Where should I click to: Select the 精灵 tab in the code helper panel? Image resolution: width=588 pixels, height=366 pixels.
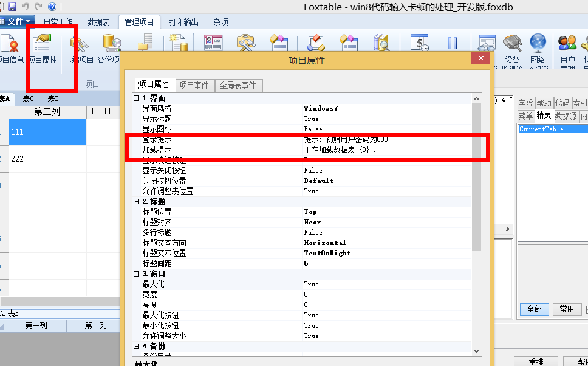(x=544, y=116)
